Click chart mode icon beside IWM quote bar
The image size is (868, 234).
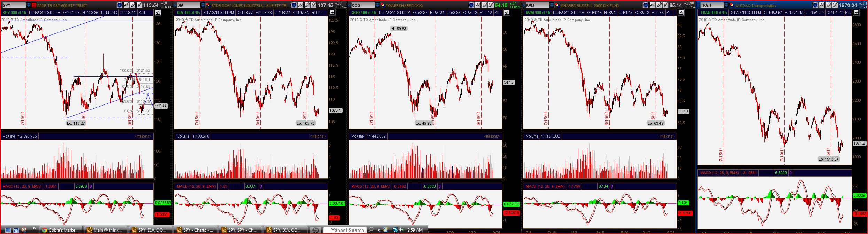click(681, 12)
